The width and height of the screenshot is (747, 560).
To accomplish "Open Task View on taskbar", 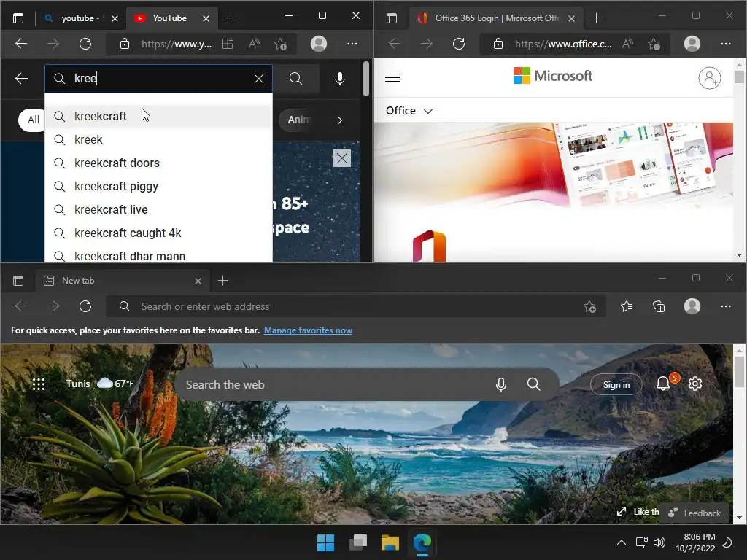I will coord(357,542).
